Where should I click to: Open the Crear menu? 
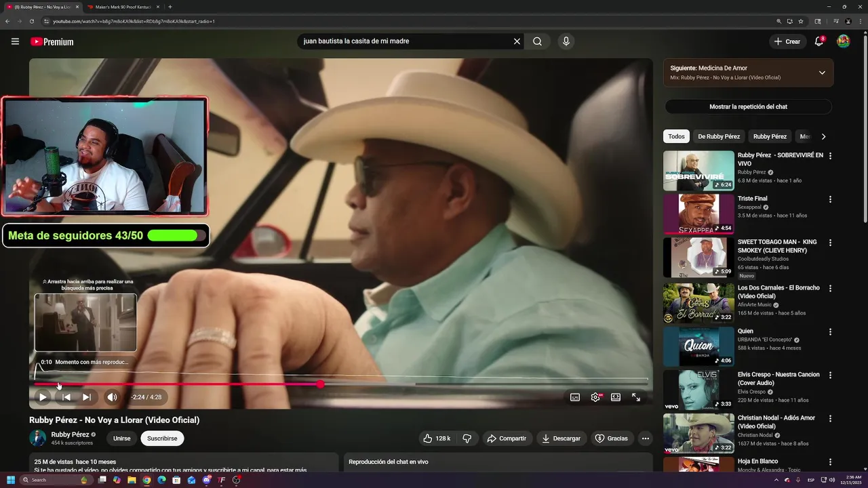(x=787, y=41)
